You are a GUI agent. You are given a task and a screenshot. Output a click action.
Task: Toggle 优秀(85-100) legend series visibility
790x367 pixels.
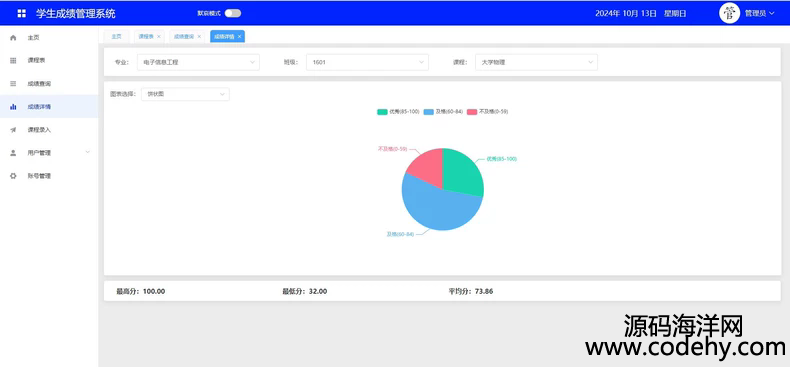click(398, 111)
